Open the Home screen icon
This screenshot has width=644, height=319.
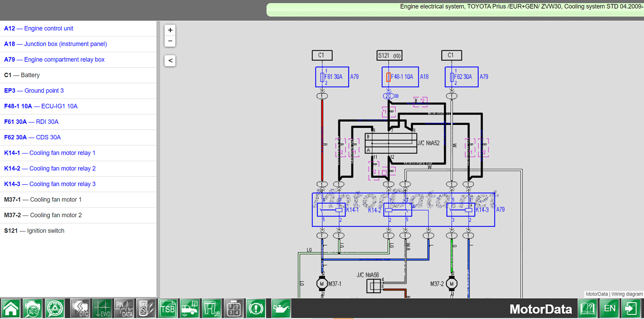(x=11, y=308)
